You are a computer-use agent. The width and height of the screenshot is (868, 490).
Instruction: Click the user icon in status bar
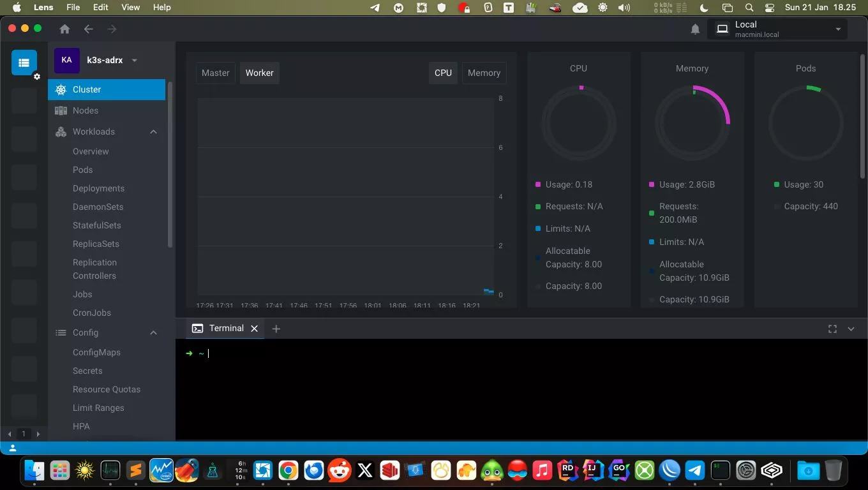13,449
